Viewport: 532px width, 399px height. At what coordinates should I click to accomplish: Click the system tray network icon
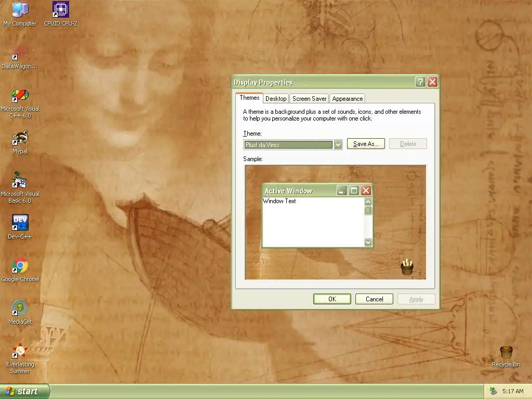[x=494, y=391]
